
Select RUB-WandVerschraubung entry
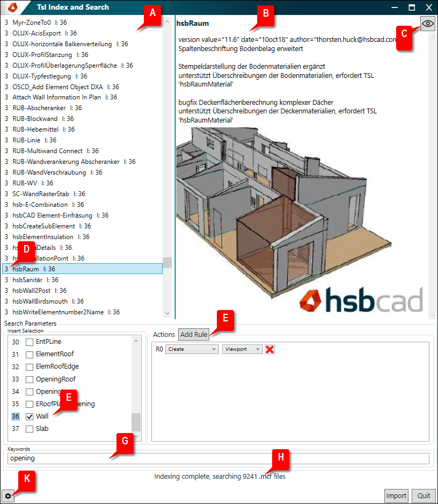tap(82, 172)
